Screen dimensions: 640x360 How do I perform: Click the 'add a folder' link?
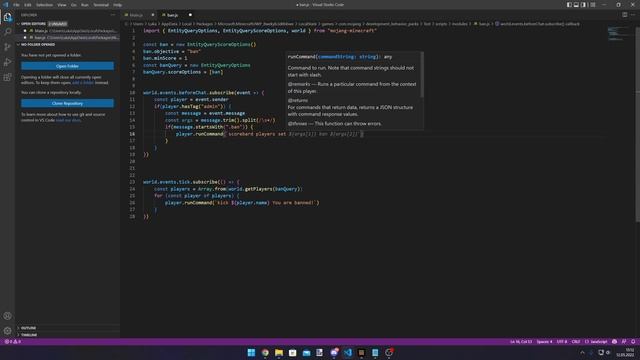tap(83, 83)
